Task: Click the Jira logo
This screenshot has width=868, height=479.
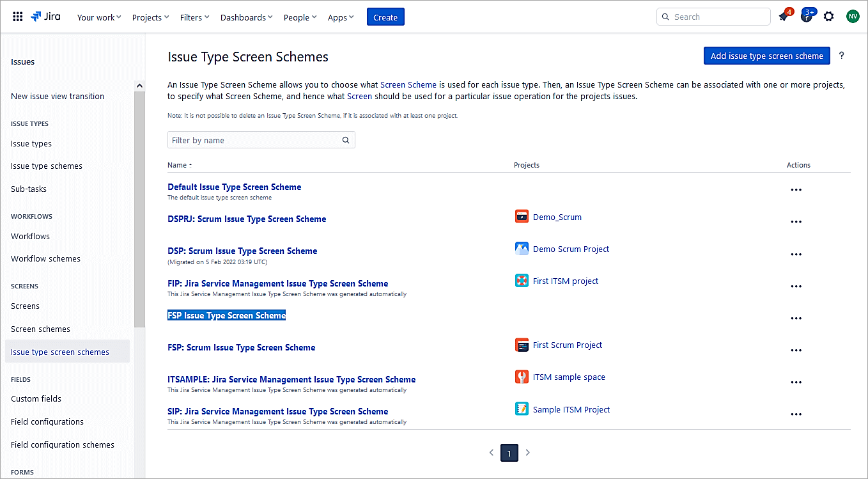Action: click(x=45, y=17)
